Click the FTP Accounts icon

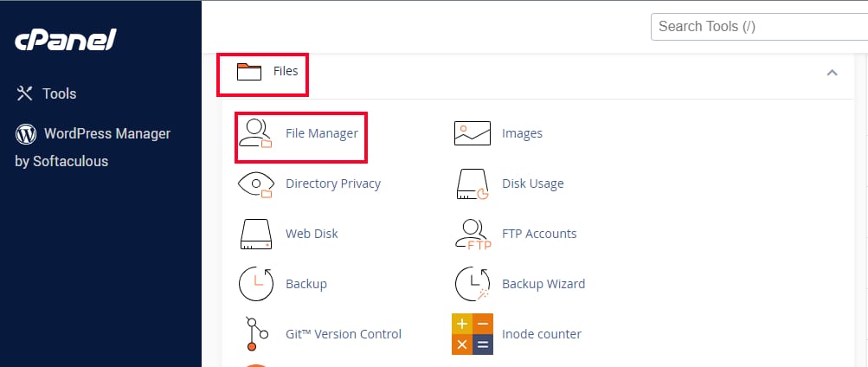pos(473,234)
